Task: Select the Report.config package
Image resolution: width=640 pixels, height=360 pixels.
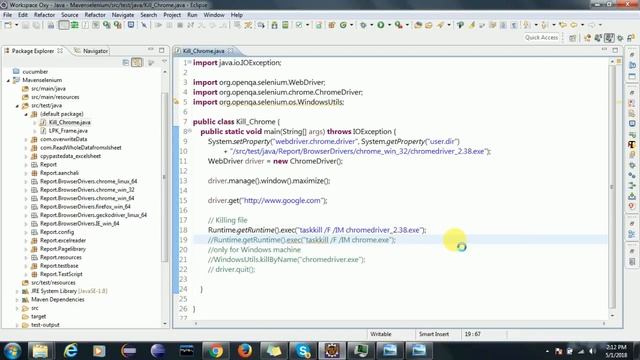Action: [x=57, y=232]
